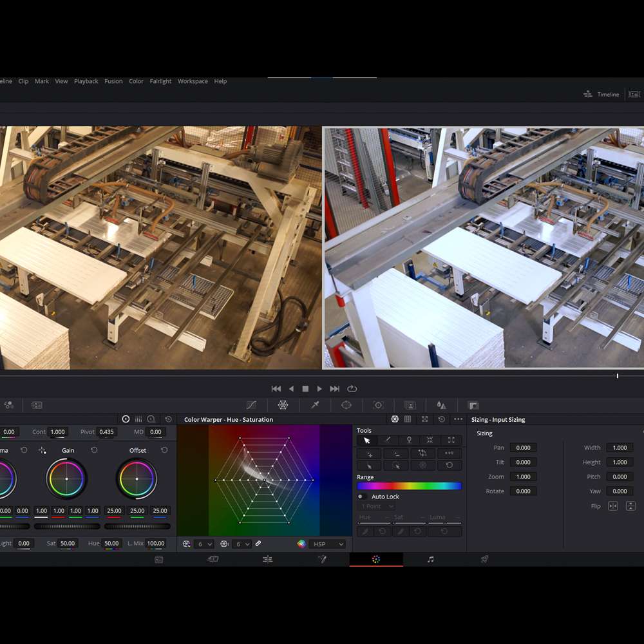This screenshot has height=644, width=644.
Task: Toggle loop playback button
Action: tap(352, 388)
